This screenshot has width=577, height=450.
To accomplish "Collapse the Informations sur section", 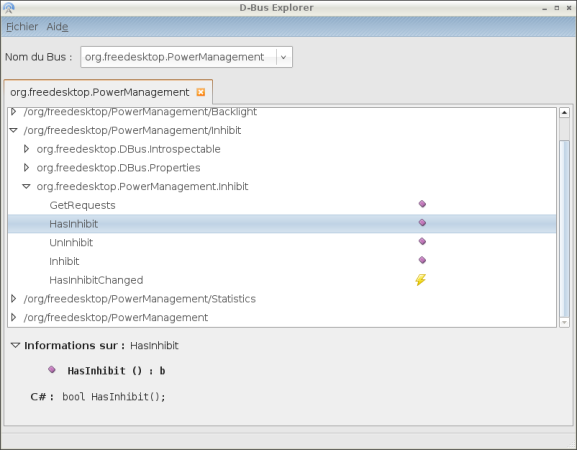I will tap(15, 345).
